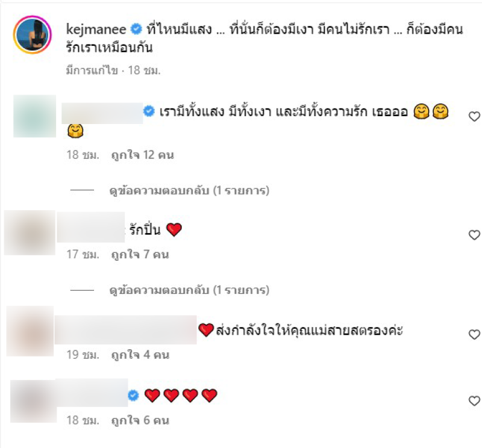Like the ส่งกำลังใจให้คุณแม่สายสตรอง comment

(x=474, y=334)
